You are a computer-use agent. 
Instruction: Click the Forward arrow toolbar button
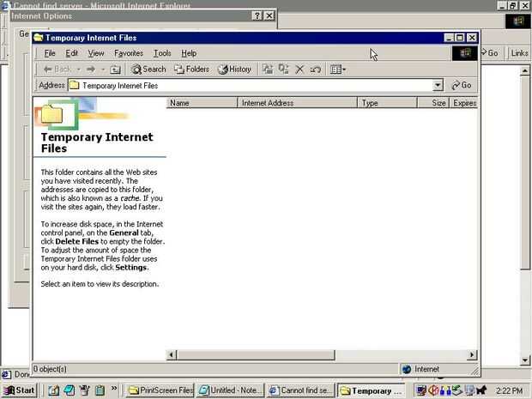click(91, 70)
